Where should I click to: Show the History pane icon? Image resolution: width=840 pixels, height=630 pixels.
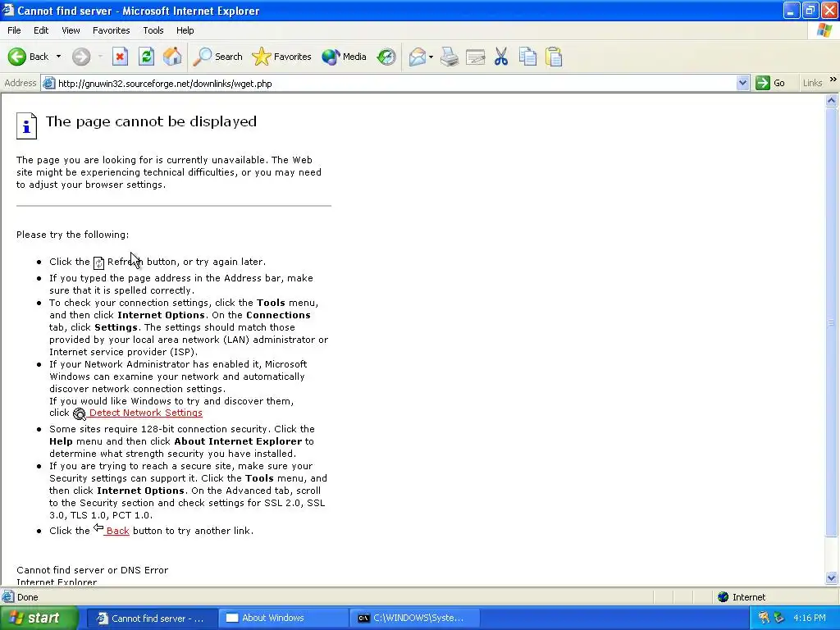(386, 57)
